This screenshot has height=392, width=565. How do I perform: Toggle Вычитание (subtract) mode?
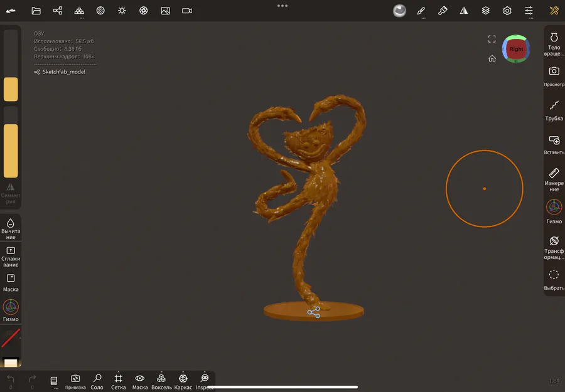(11, 228)
